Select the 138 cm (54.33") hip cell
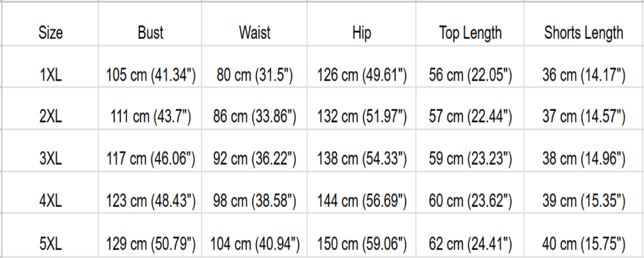Viewport: 644px width, 258px height. tap(362, 159)
